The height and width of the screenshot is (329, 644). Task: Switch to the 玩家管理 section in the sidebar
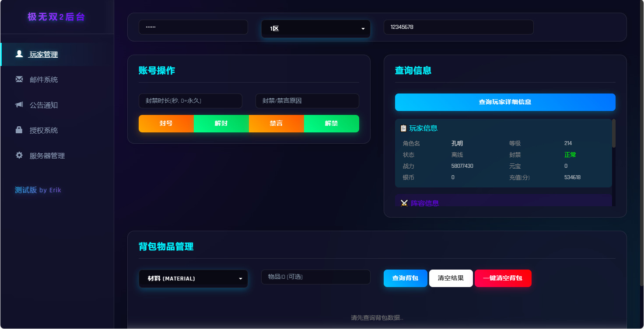[x=44, y=54]
